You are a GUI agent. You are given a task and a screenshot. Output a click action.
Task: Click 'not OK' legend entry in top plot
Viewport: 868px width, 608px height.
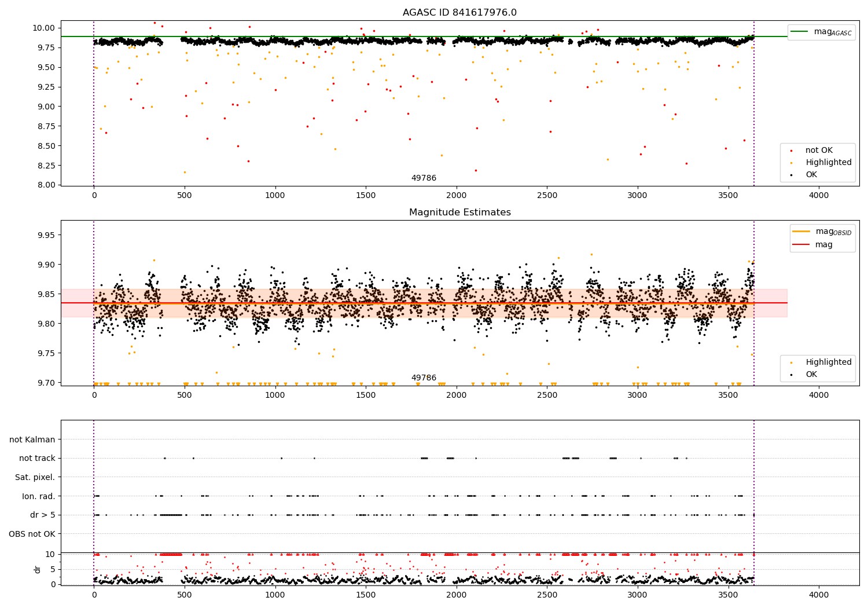click(x=819, y=151)
